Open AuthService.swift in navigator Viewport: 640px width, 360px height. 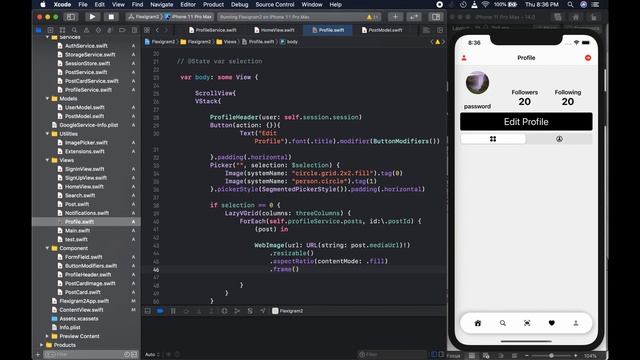point(86,46)
